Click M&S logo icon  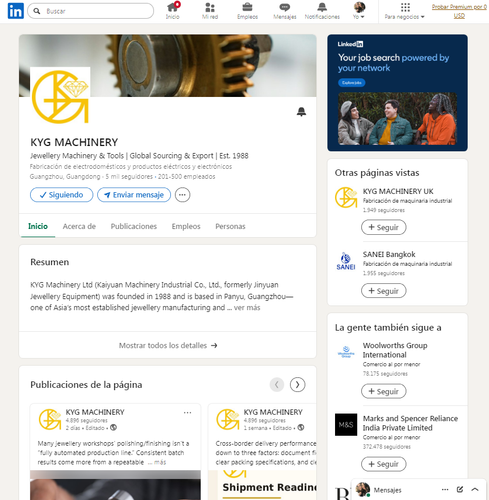coord(346,425)
